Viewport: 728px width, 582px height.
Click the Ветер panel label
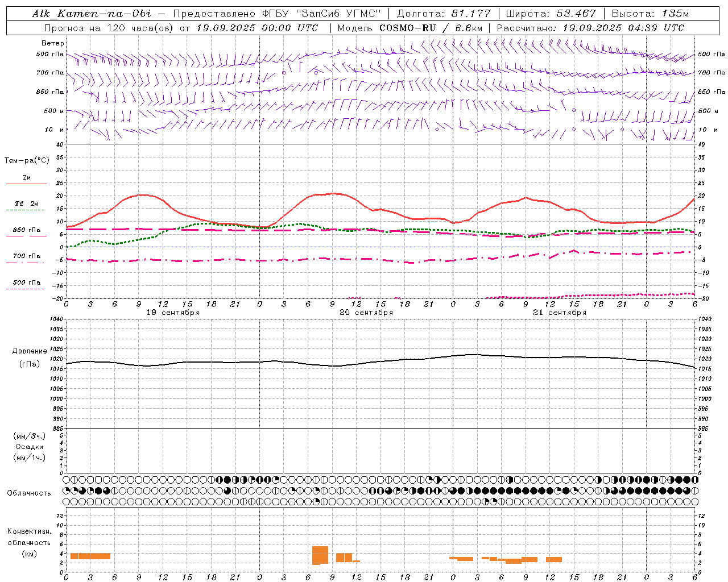point(53,43)
